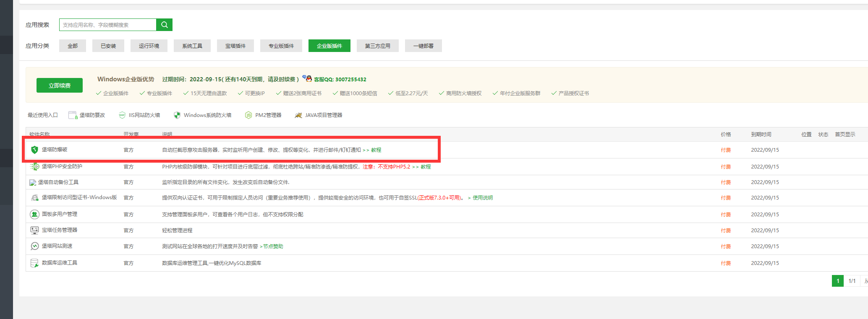Select the 全部 category tab
Screen dimensions: 868x319
click(x=73, y=46)
